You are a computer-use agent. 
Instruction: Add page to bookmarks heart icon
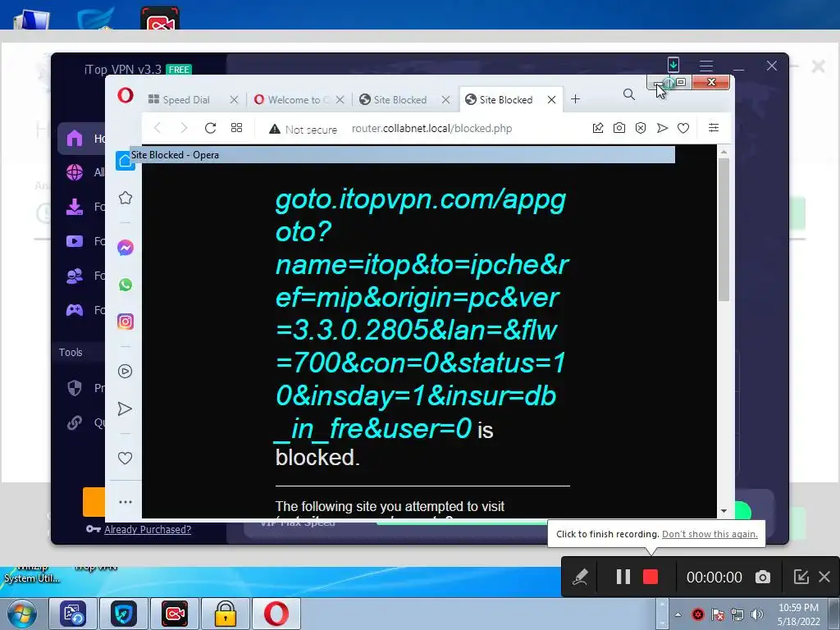point(683,128)
